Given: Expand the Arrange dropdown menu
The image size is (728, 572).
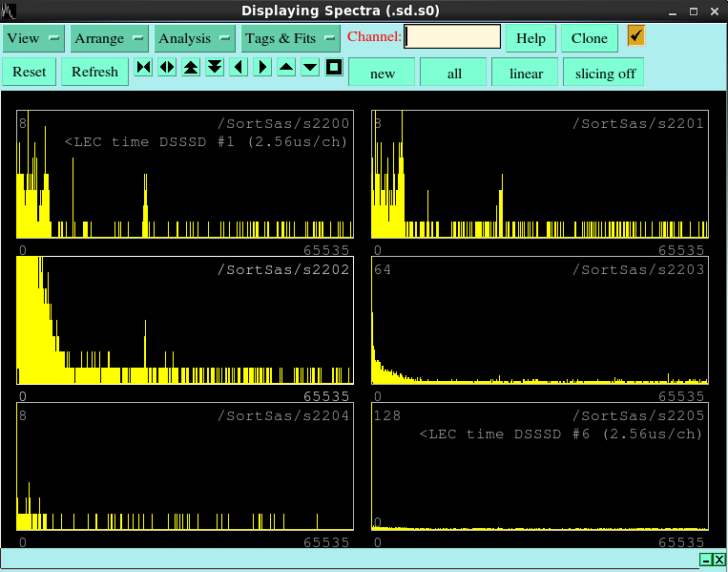Looking at the screenshot, I should click(x=110, y=38).
